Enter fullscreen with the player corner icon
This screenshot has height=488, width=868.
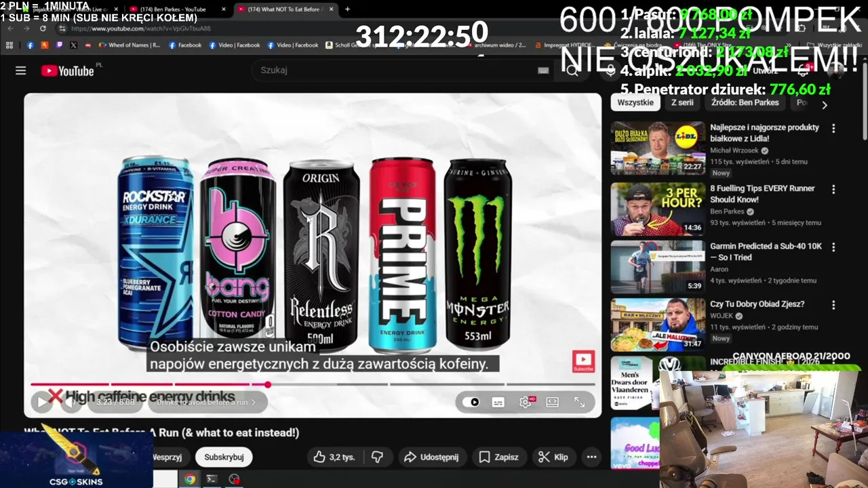coord(579,402)
